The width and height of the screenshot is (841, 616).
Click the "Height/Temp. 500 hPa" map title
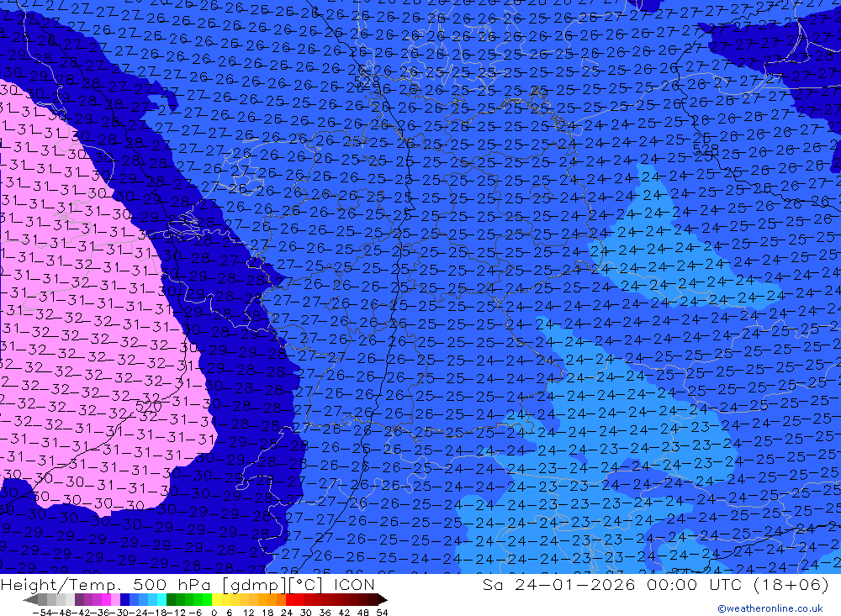click(x=106, y=585)
